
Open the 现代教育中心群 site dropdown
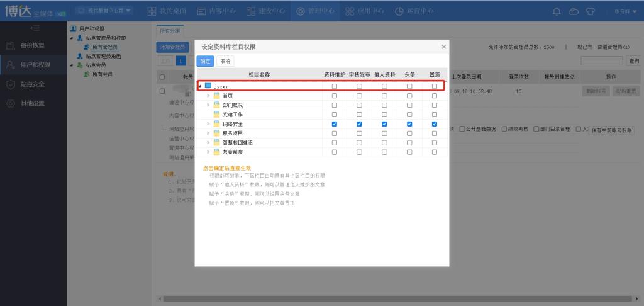tap(104, 11)
